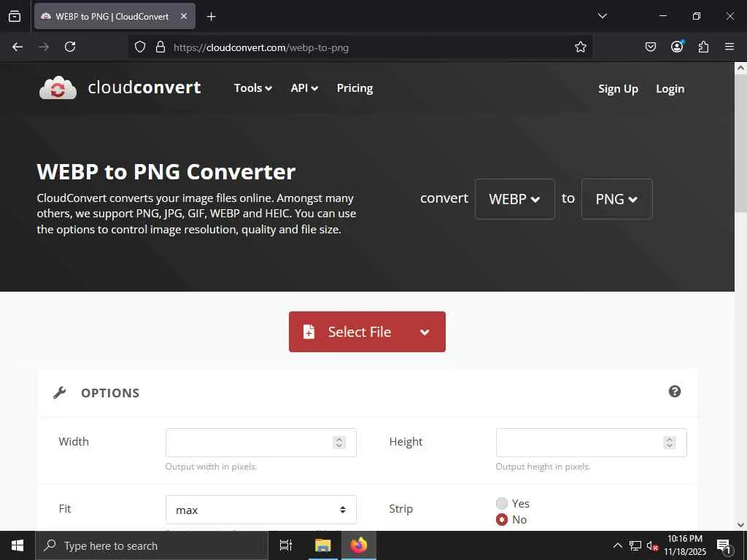Click muted volume tray icon
Image resolution: width=747 pixels, height=560 pixels.
[x=652, y=546]
